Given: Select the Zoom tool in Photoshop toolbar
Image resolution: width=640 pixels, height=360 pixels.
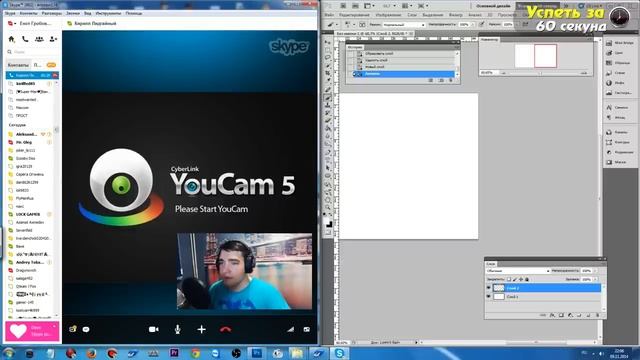Looking at the screenshot, I should (328, 208).
